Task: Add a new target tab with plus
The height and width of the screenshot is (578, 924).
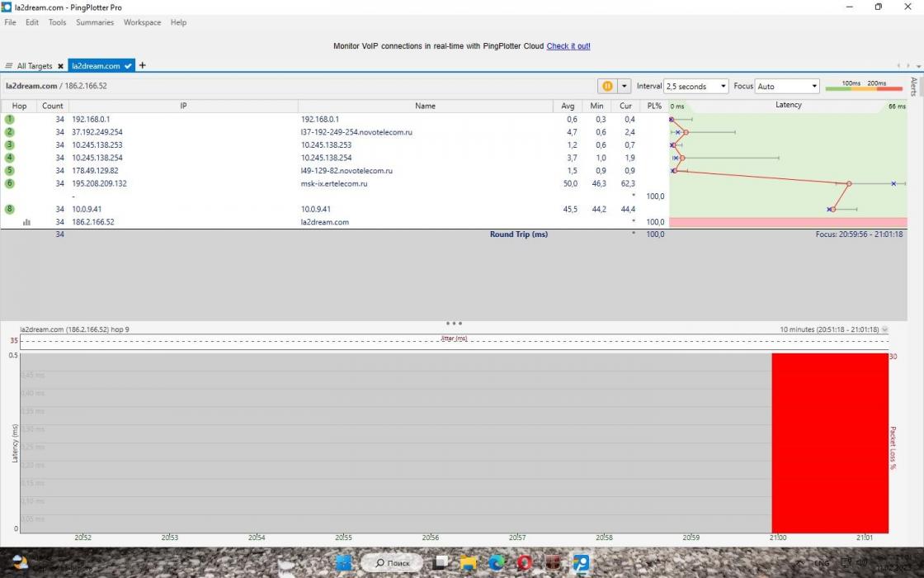Action: tap(142, 65)
